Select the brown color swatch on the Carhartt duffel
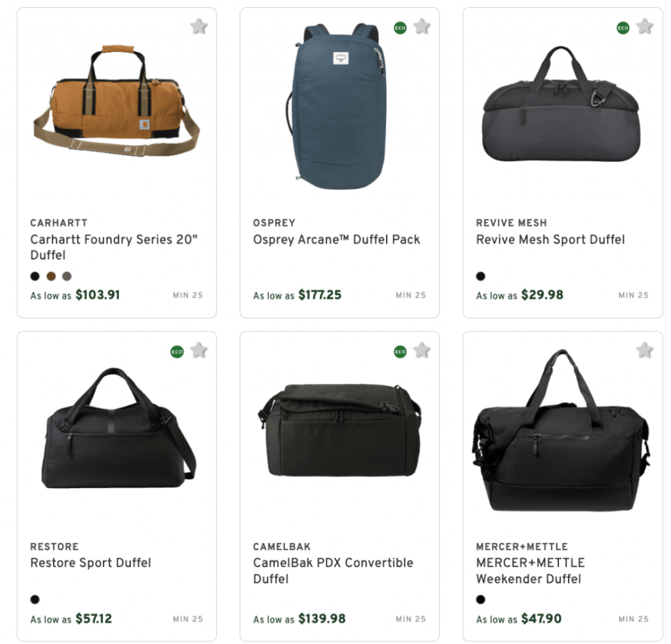The height and width of the screenshot is (644, 671). point(50,276)
